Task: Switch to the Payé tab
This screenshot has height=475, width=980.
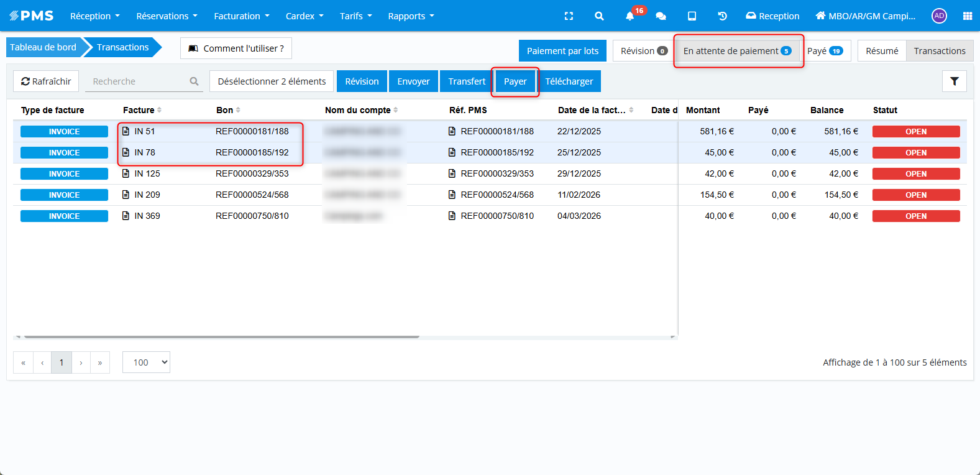Action: [x=825, y=51]
